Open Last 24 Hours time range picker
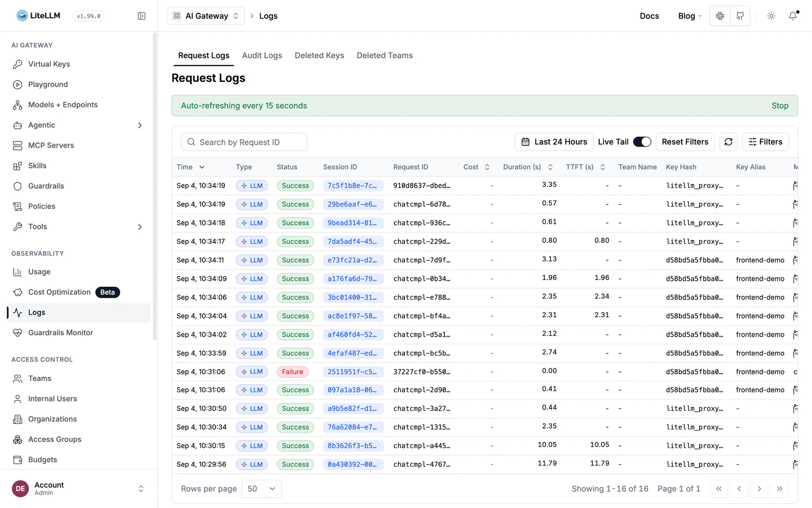 pos(554,142)
